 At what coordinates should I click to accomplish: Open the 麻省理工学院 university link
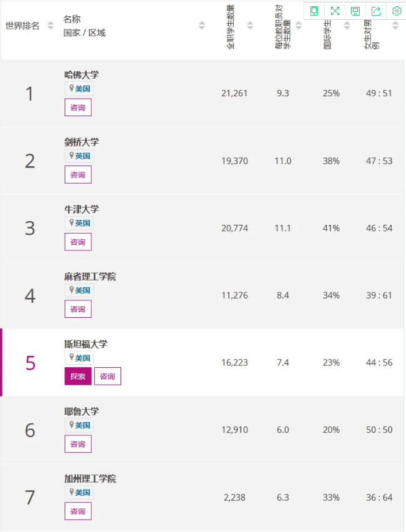pyautogui.click(x=90, y=277)
